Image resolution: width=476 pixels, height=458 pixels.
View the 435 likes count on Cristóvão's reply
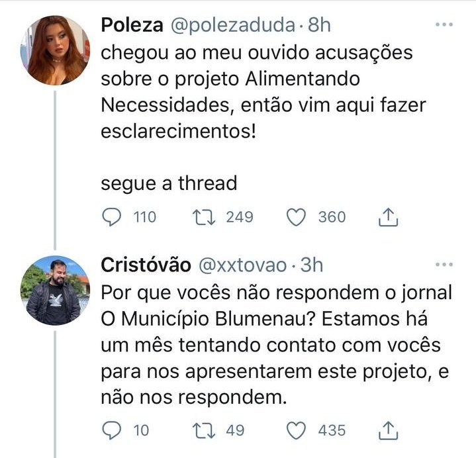click(x=332, y=431)
